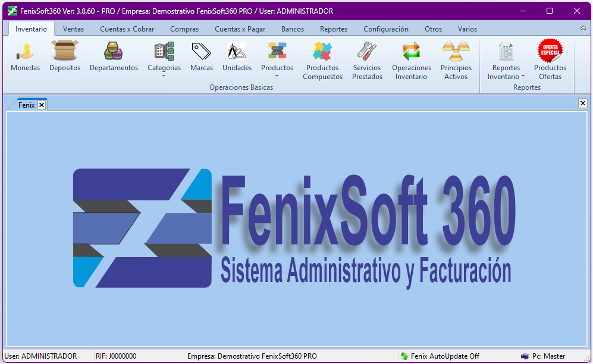Viewport: 593px width, 364px height.
Task: Open Servicios Prestados tools icon
Action: [x=367, y=51]
